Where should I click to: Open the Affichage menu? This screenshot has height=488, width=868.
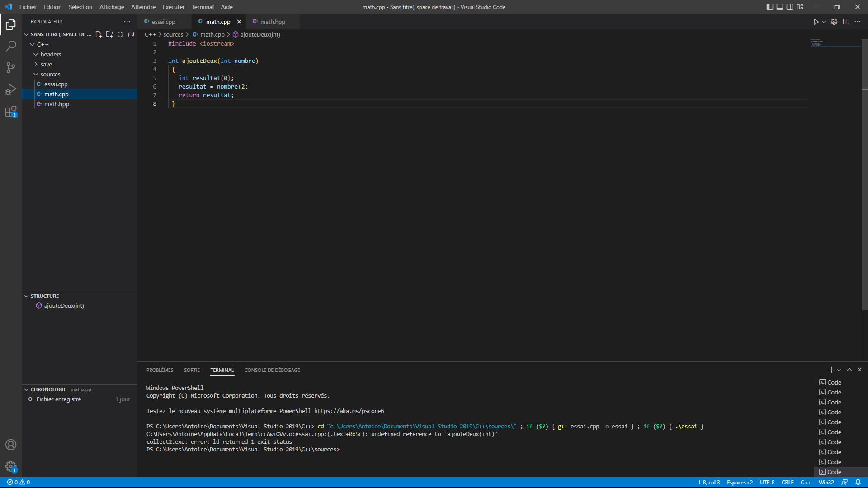(112, 7)
